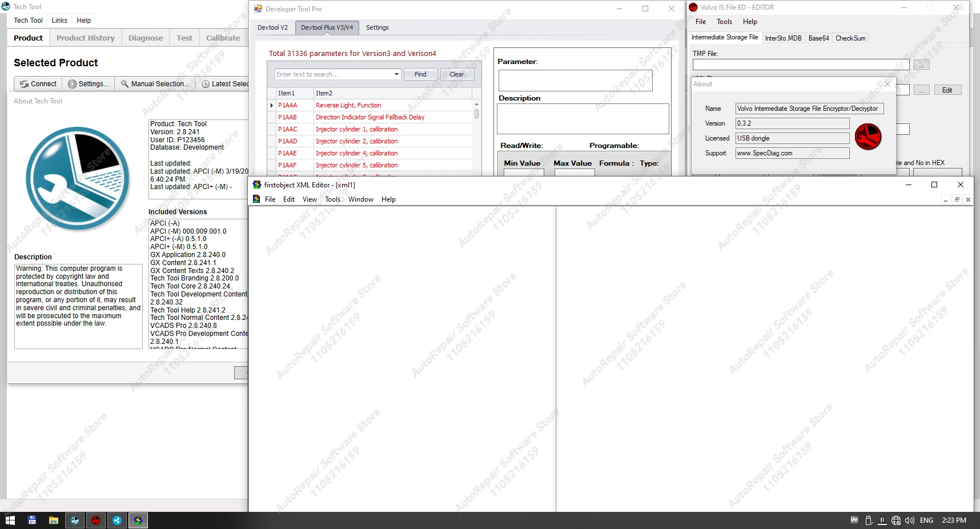Close the About dialog
980x529 pixels.
[887, 84]
